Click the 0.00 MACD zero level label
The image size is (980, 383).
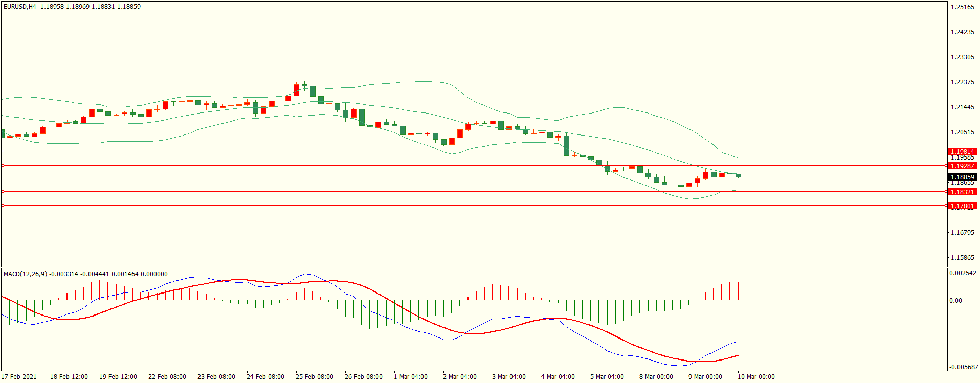(955, 301)
